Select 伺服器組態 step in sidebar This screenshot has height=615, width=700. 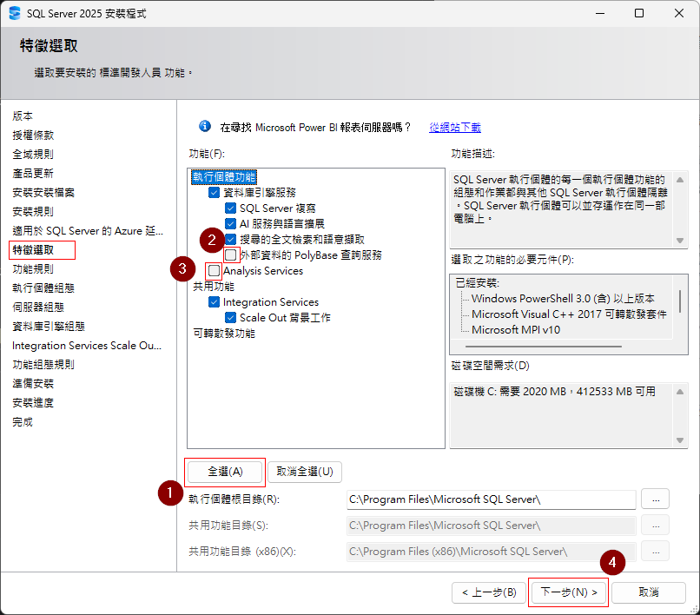pyautogui.click(x=38, y=307)
